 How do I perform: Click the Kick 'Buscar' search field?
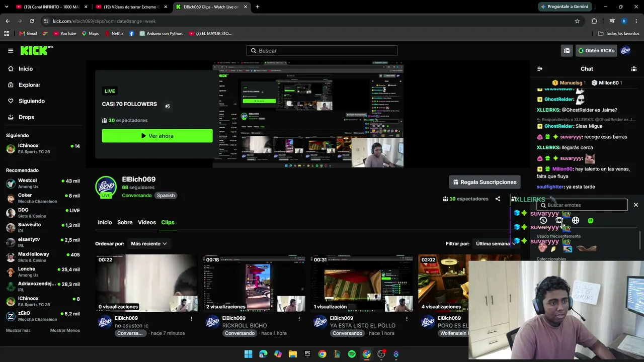(322, 51)
